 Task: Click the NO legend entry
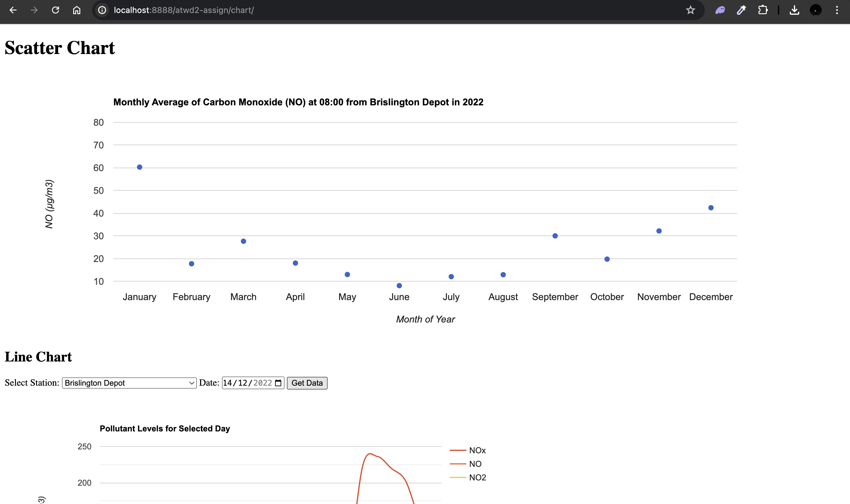[465, 464]
